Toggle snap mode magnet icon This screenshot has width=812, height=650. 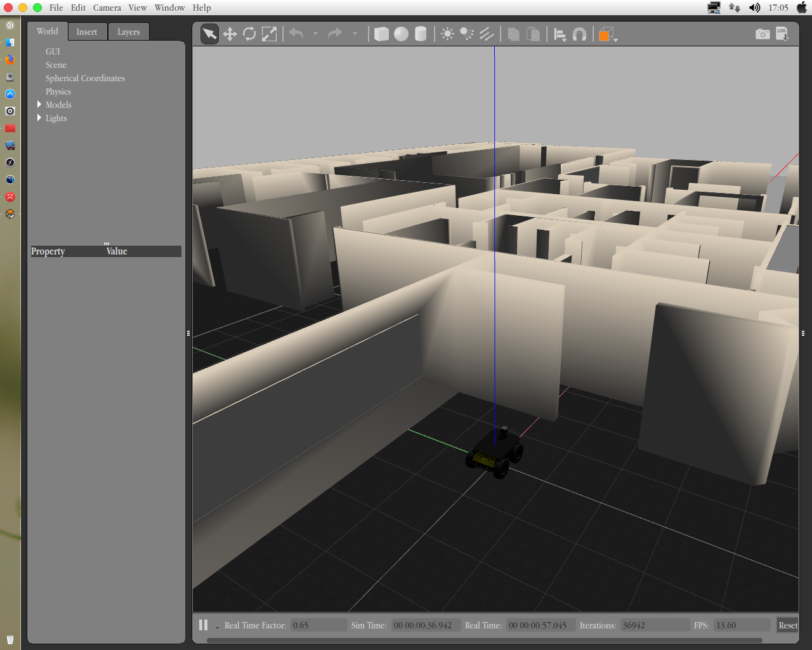click(x=579, y=34)
